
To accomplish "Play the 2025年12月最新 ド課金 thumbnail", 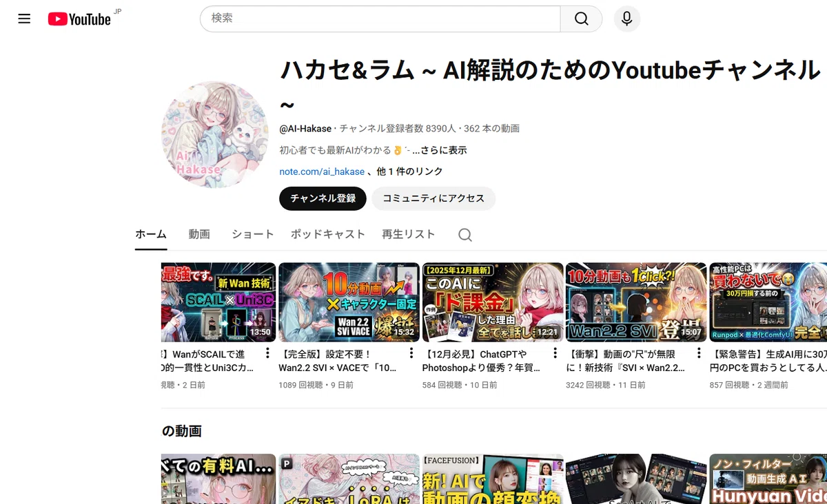I will [492, 302].
